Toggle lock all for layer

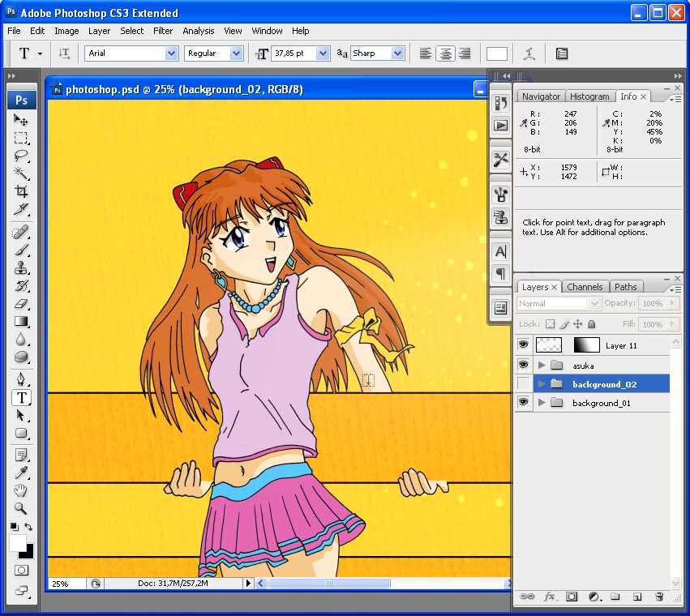(591, 324)
